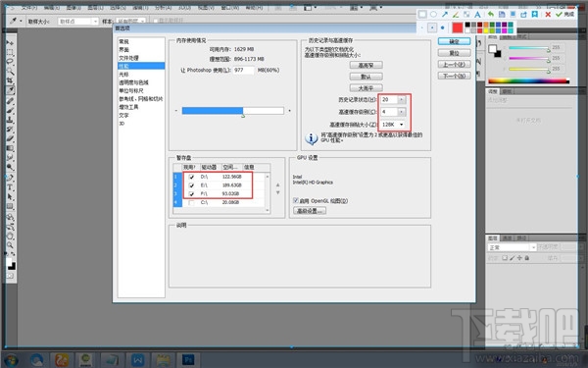The image size is (588, 368).
Task: Select the Zoom magnifier tool in toolbox
Action: (10, 245)
